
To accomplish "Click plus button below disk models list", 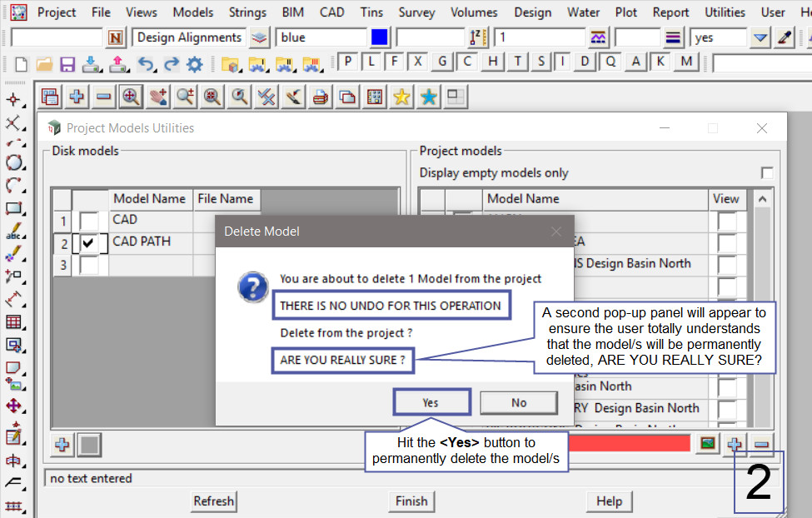I will tap(62, 445).
